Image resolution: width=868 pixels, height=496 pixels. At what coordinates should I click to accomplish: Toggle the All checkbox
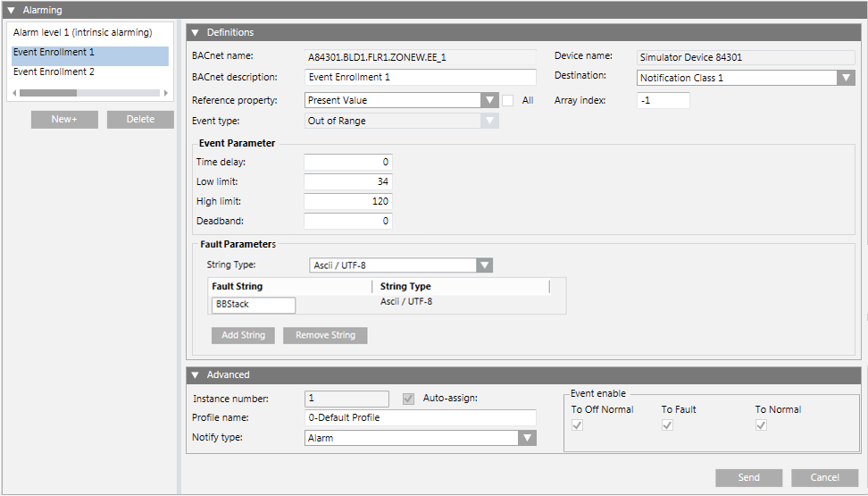[x=508, y=100]
